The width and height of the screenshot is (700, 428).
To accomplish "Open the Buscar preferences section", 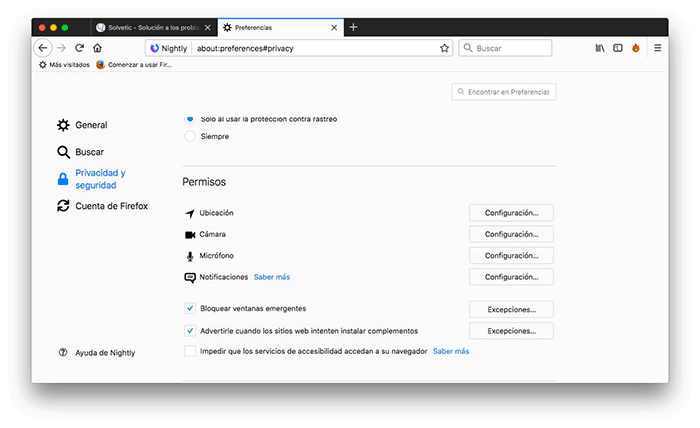I will (89, 152).
